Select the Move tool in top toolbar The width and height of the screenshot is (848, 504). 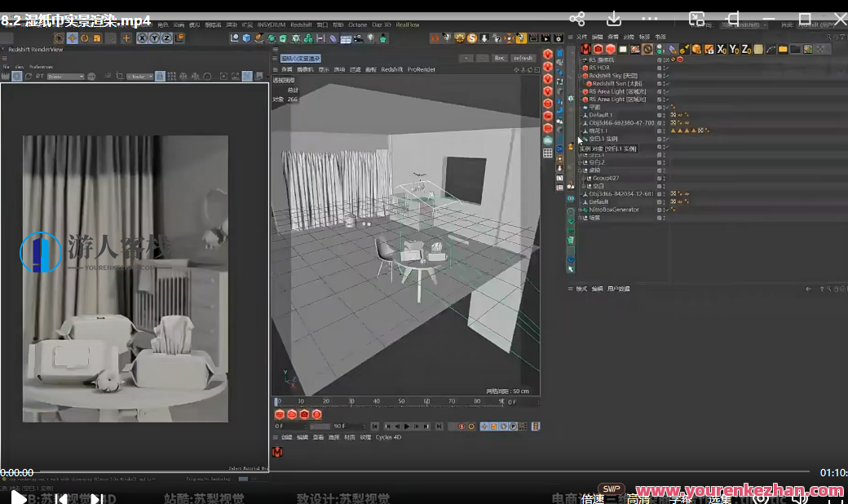(73, 38)
